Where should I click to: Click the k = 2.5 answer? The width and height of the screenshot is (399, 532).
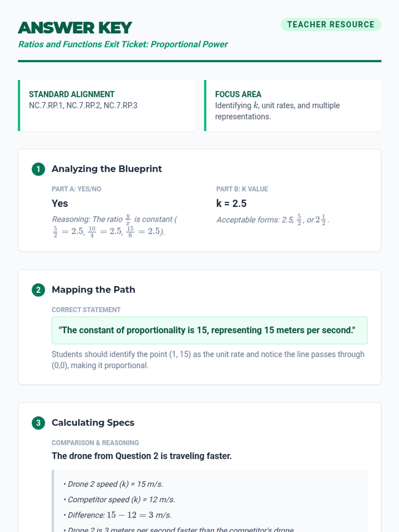(231, 203)
